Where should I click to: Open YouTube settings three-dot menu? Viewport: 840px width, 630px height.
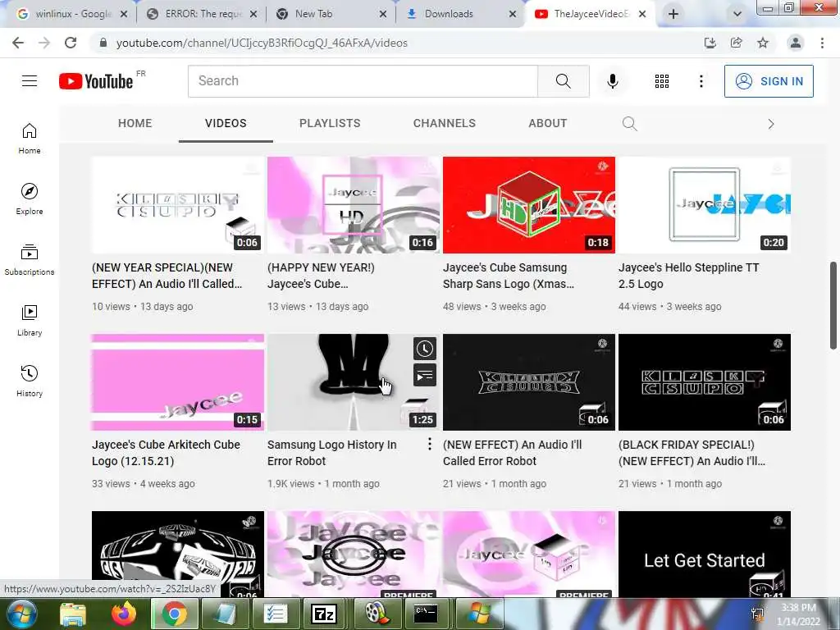click(701, 81)
